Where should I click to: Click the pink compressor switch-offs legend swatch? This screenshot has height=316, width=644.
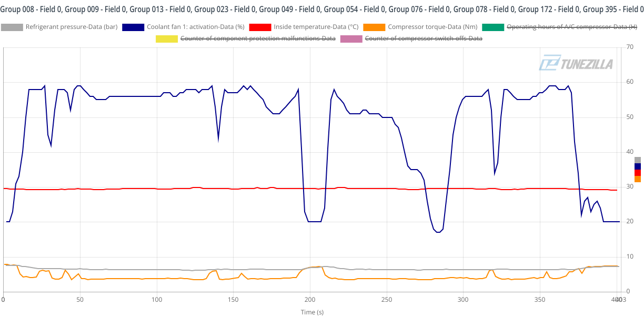pyautogui.click(x=351, y=38)
